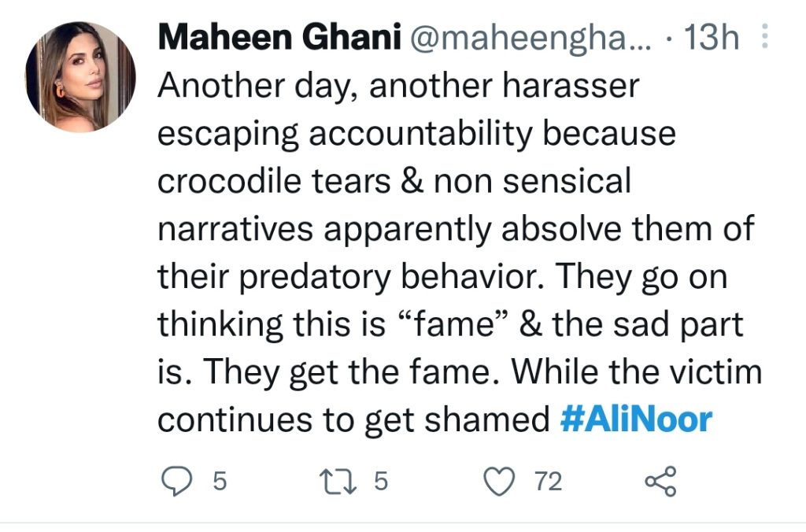Click the @maheengha... username handle

tap(530, 39)
